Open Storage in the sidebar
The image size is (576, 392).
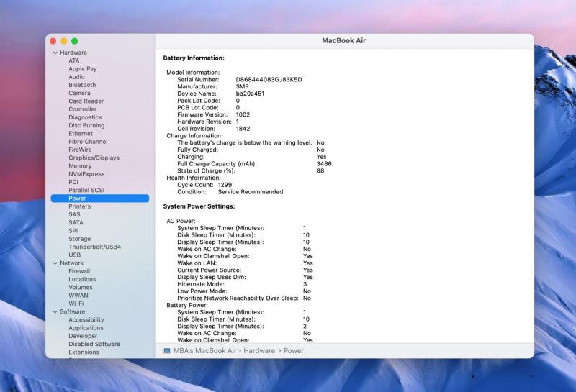[80, 239]
